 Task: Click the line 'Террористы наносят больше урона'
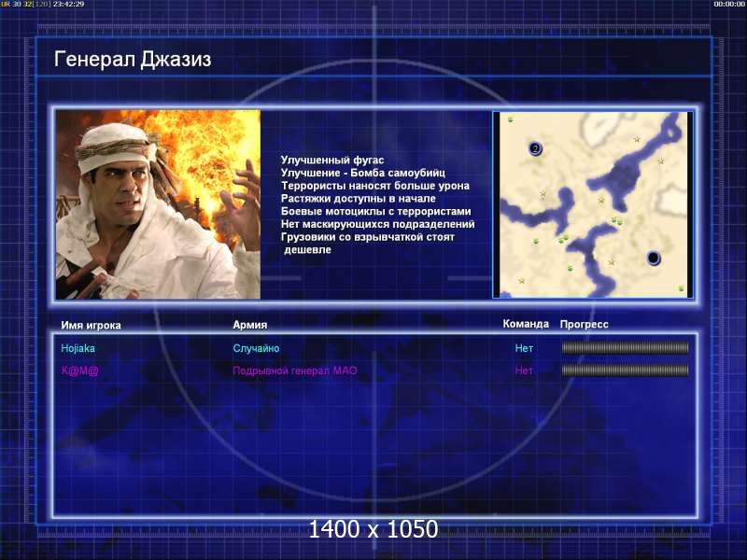(x=375, y=186)
